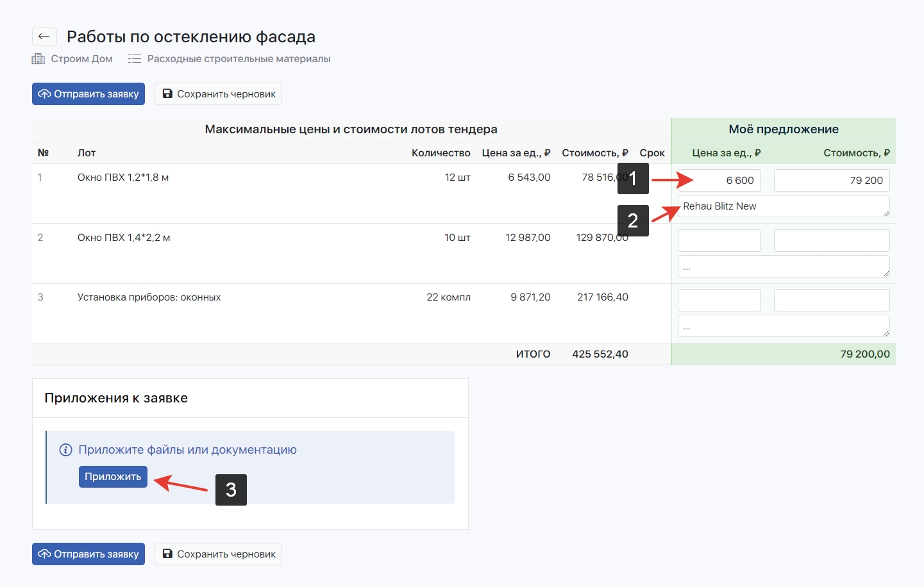924x587 pixels.
Task: Click the list icon beside Расходные строительные материалы
Action: (134, 59)
